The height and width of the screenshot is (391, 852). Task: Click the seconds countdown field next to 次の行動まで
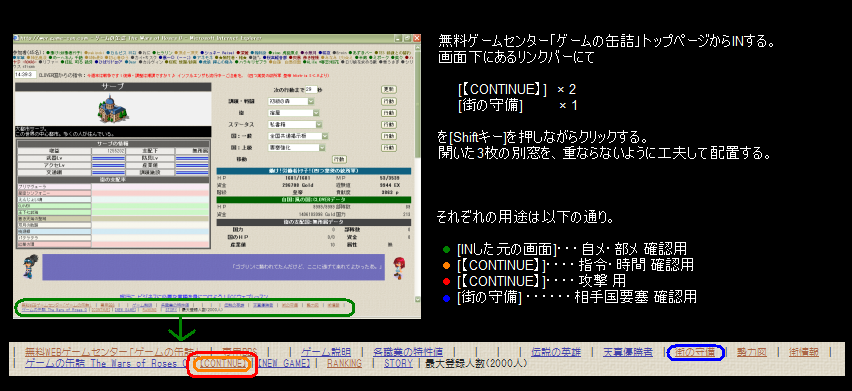point(310,90)
